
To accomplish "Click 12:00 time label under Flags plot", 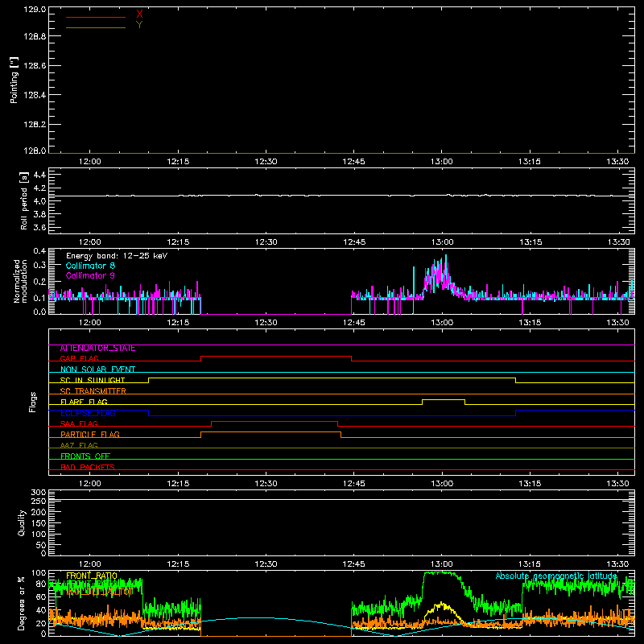I will click(x=90, y=484).
